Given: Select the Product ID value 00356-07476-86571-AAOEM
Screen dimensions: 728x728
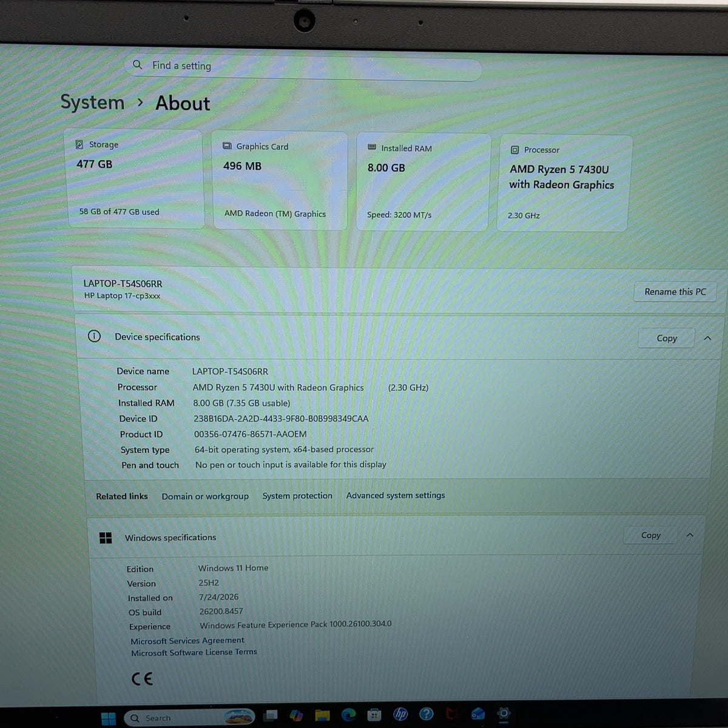Looking at the screenshot, I should tap(250, 434).
